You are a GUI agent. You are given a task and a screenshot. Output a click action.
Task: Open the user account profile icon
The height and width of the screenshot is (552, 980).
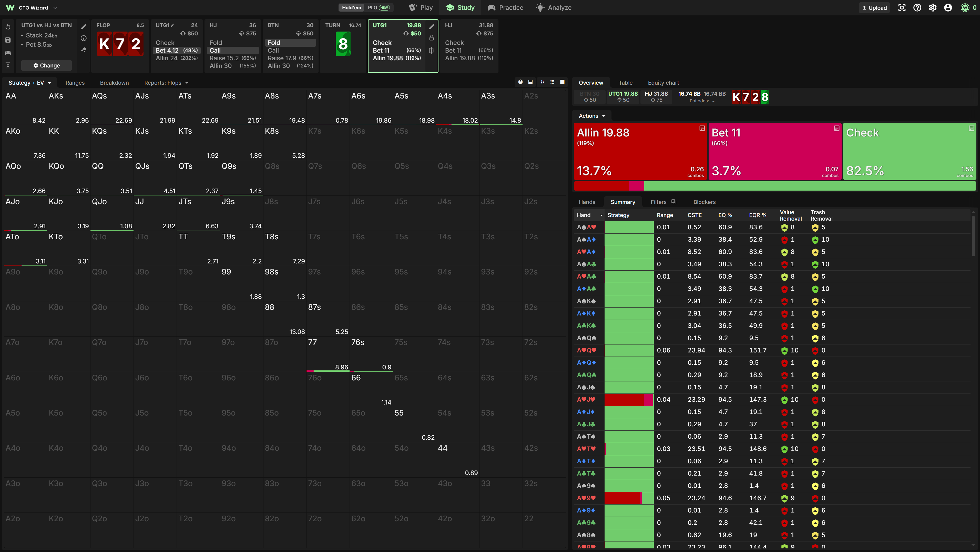[x=948, y=8]
